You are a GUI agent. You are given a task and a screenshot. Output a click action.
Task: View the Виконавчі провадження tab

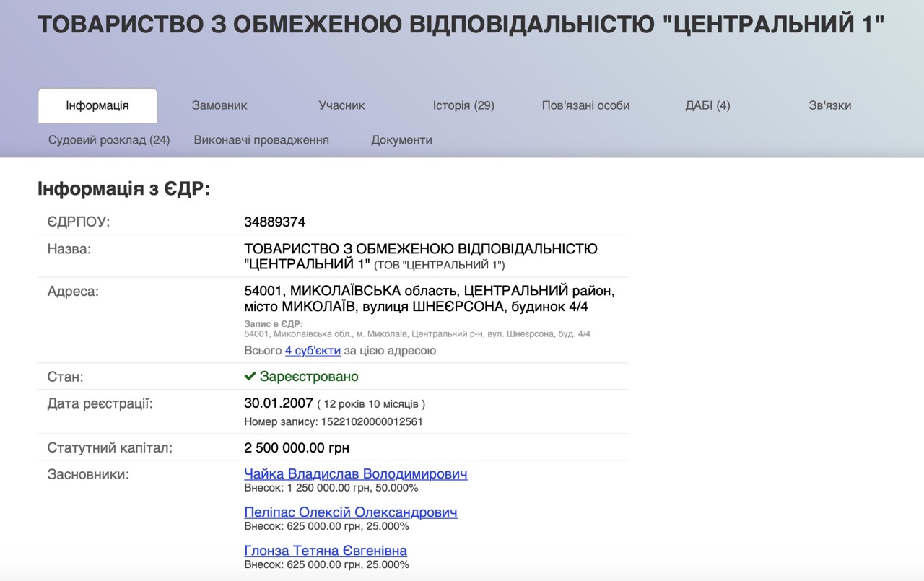pyautogui.click(x=261, y=140)
